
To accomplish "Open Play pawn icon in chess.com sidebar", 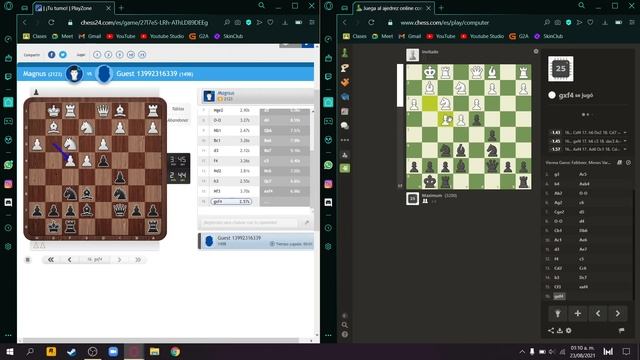I will coord(345,53).
